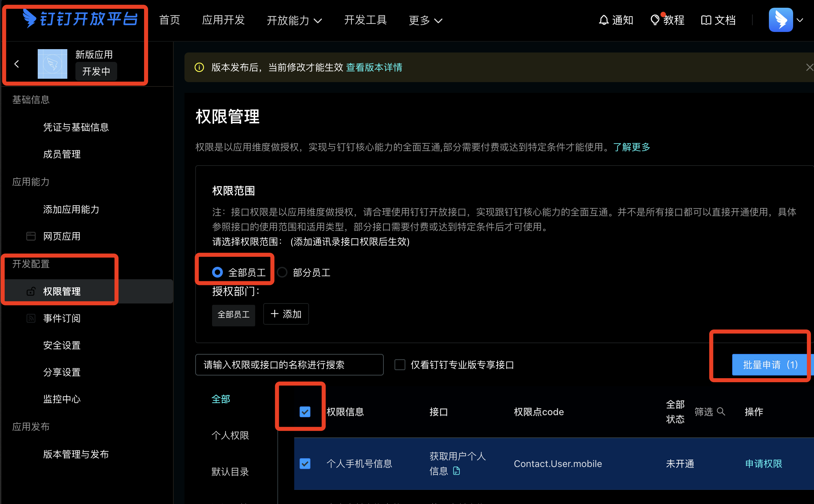Viewport: 814px width, 504px height.
Task: Select 凭证与基础信息 in sidebar
Action: pos(76,127)
